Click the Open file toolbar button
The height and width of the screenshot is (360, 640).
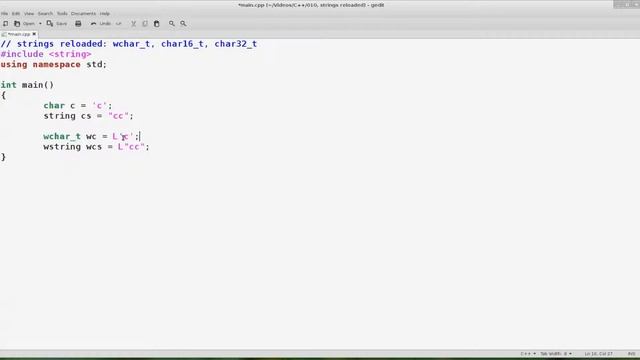click(x=24, y=24)
